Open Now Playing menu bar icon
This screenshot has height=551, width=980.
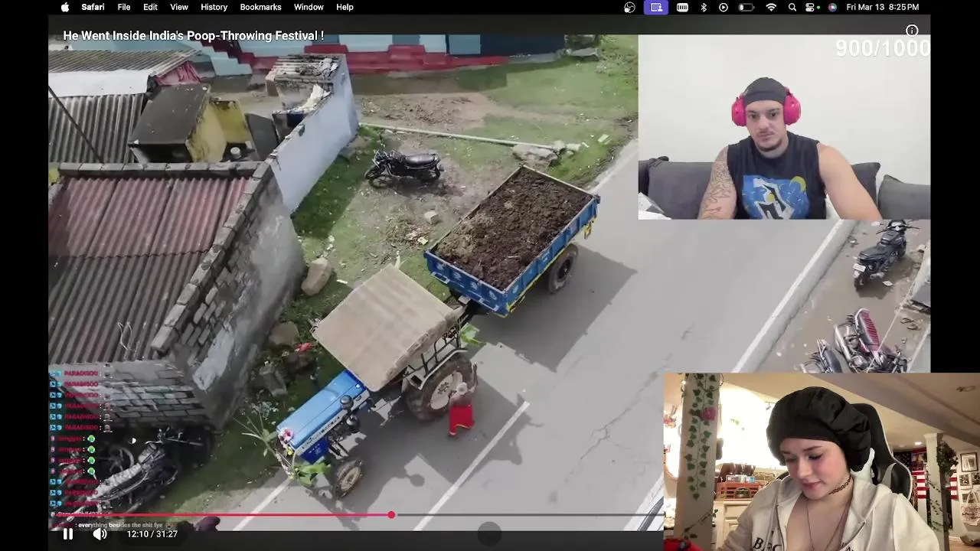[724, 7]
